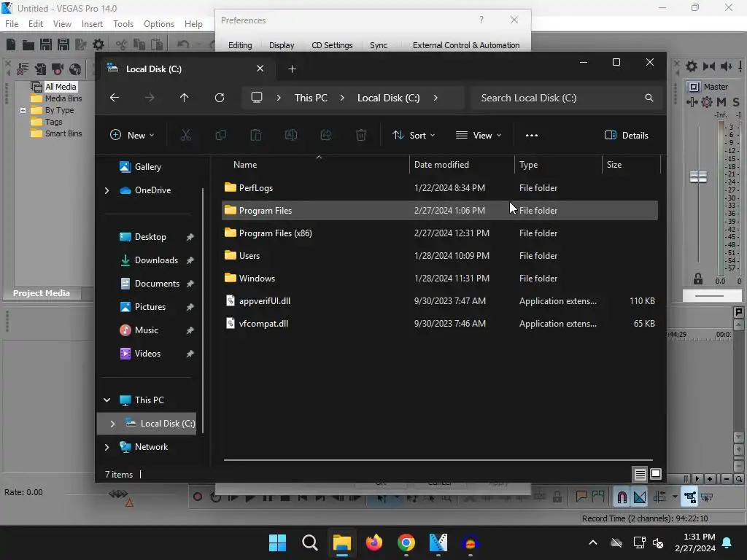Image resolution: width=747 pixels, height=560 pixels.
Task: Select the vfcompat.dll file
Action: [440, 324]
